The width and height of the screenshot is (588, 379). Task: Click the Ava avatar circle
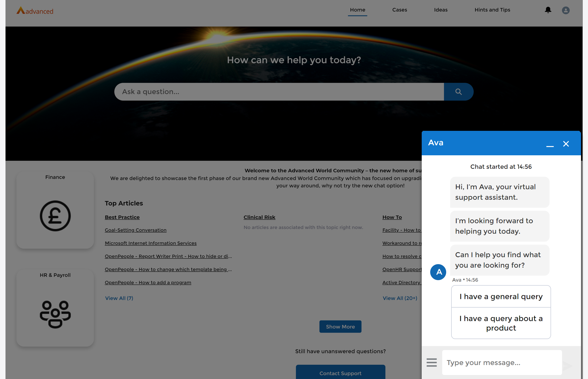tap(438, 272)
